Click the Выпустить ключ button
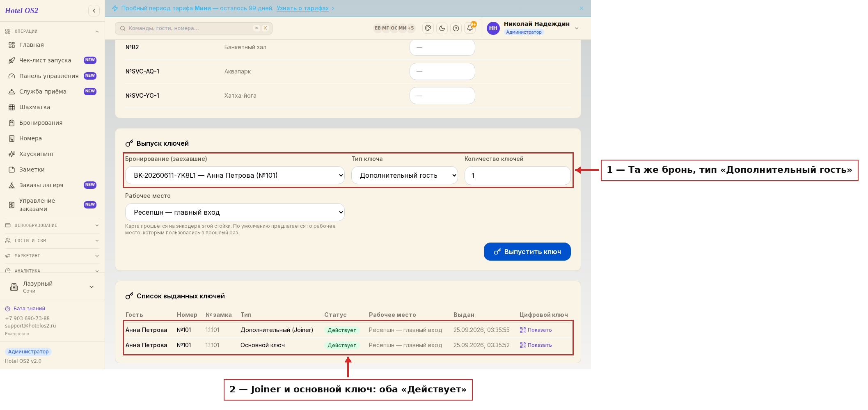The height and width of the screenshot is (410, 868). click(x=527, y=252)
